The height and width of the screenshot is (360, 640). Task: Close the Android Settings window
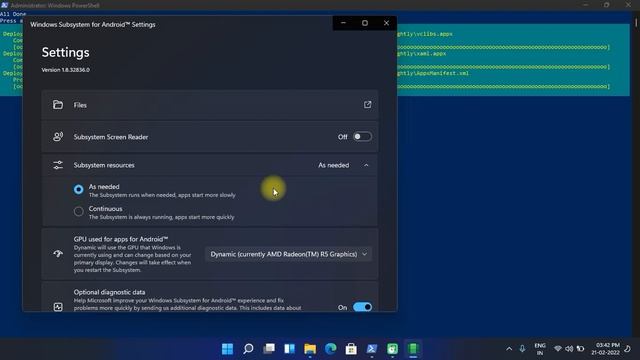pyautogui.click(x=386, y=23)
